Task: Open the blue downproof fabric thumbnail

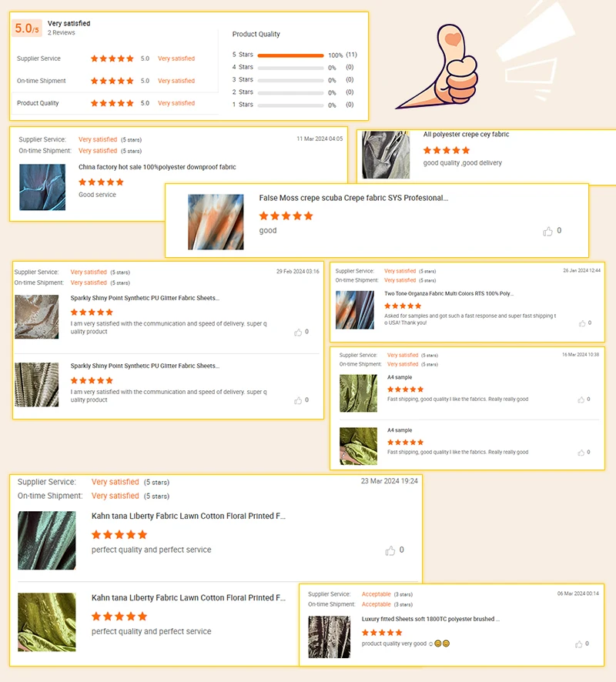Action: point(42,187)
